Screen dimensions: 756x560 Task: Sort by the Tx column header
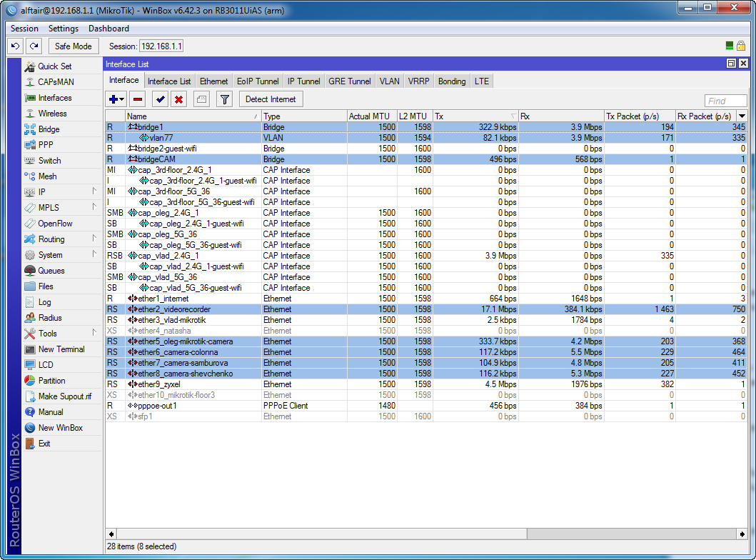[475, 116]
